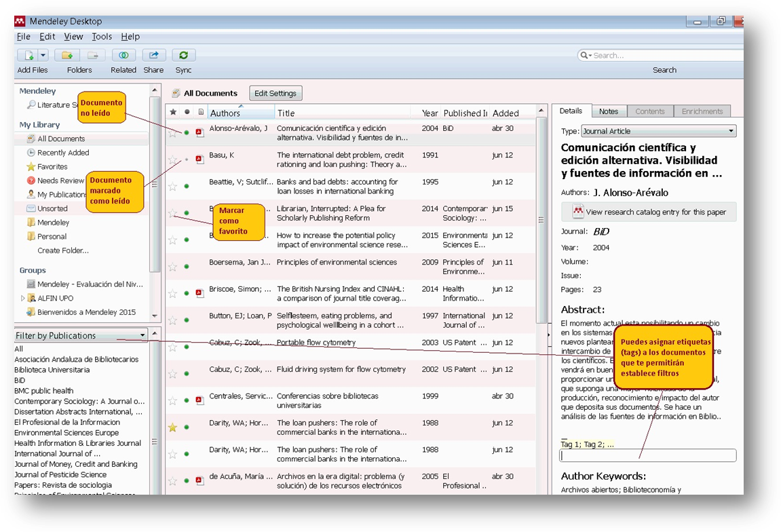This screenshot has height=532, width=781.
Task: Click the remove folder toolbar icon
Action: coord(92,55)
